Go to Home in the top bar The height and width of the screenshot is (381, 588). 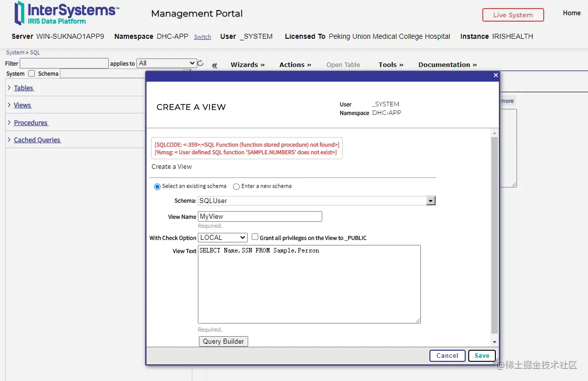(x=571, y=13)
